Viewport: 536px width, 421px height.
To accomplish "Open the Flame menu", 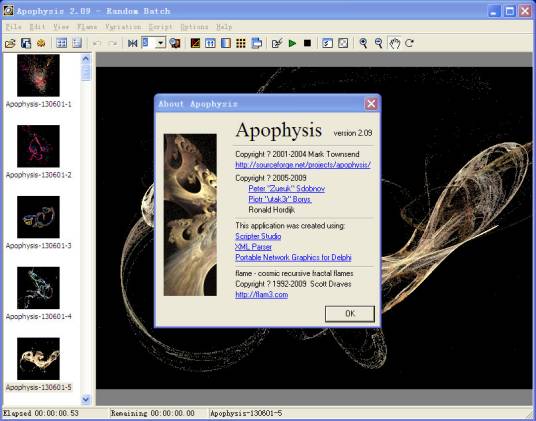I will [87, 27].
